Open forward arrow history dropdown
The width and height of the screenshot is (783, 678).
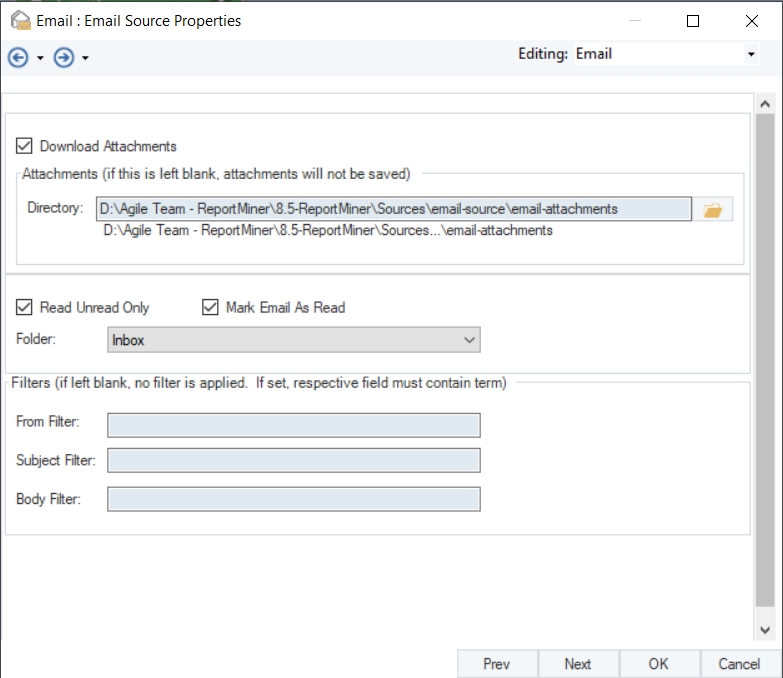[86, 59]
